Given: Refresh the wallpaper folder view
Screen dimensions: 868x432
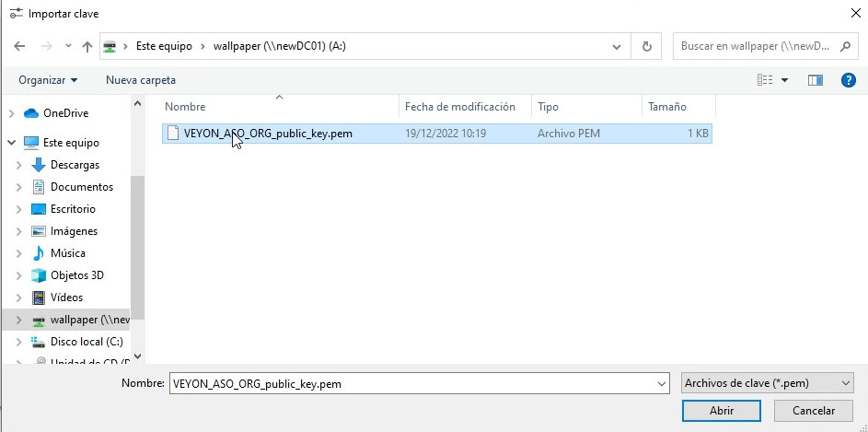Looking at the screenshot, I should click(646, 46).
